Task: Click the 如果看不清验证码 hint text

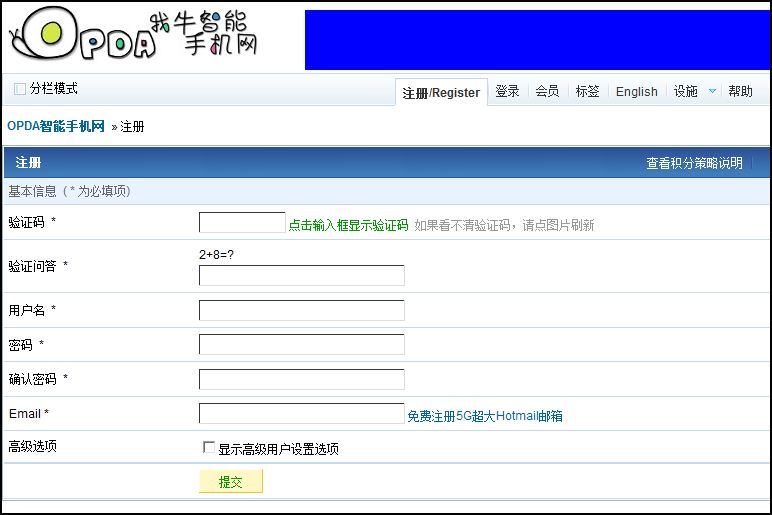Action: pos(504,225)
